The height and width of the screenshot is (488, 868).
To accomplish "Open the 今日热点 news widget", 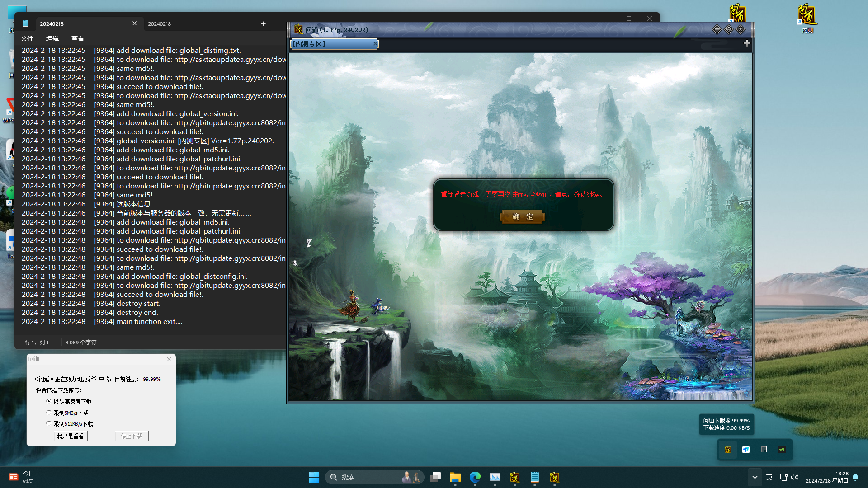I will pos(21,477).
